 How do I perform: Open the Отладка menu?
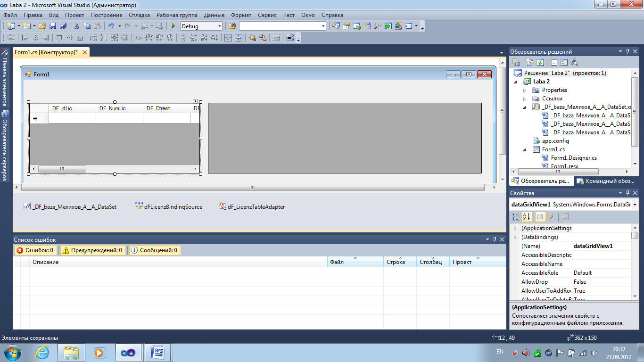pos(139,15)
